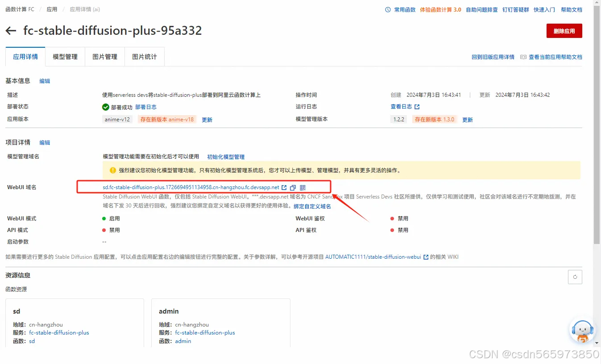Click the creation time 2024年7月3日 16:43:41
The width and height of the screenshot is (601, 364).
click(434, 95)
